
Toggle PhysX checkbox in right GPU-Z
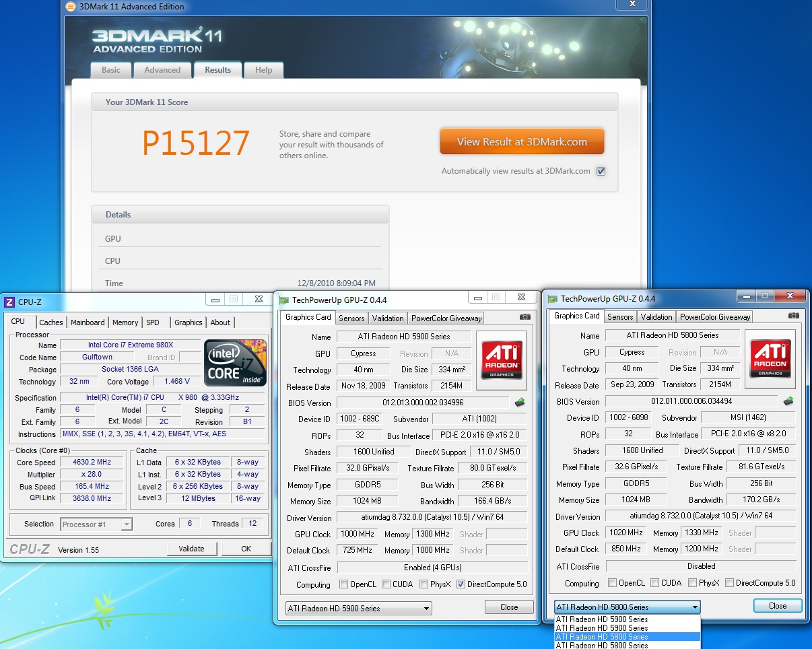693,583
